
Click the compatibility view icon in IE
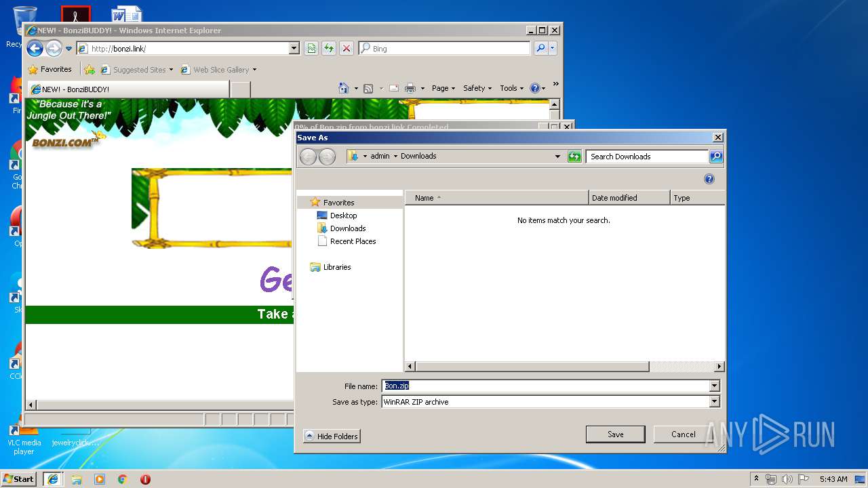[x=311, y=48]
